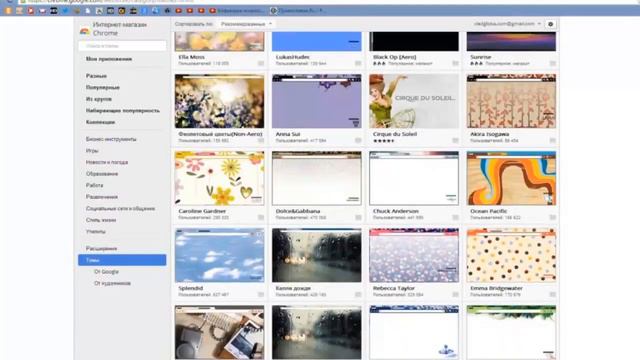640x360 pixels.
Task: Click the store search input field
Action: (x=122, y=46)
